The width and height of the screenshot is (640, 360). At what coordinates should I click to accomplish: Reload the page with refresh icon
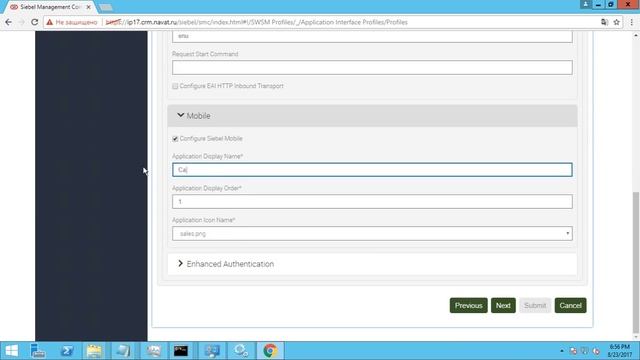point(35,22)
